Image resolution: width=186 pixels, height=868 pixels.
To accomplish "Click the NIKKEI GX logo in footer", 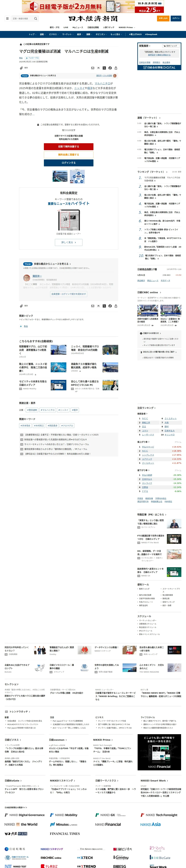I will 110,815.
